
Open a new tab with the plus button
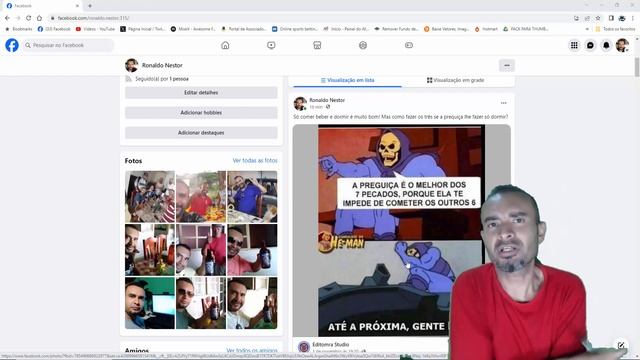point(90,6)
